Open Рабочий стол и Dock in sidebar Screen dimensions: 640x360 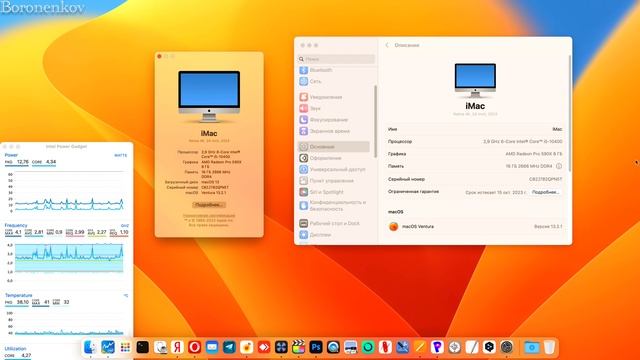(x=335, y=223)
